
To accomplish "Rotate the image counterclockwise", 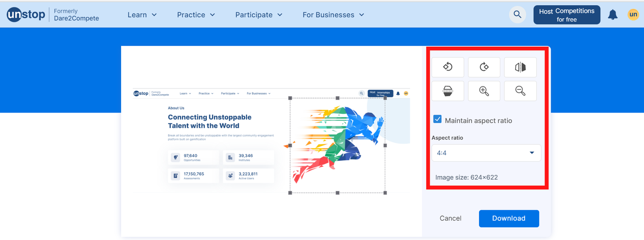I will (448, 67).
